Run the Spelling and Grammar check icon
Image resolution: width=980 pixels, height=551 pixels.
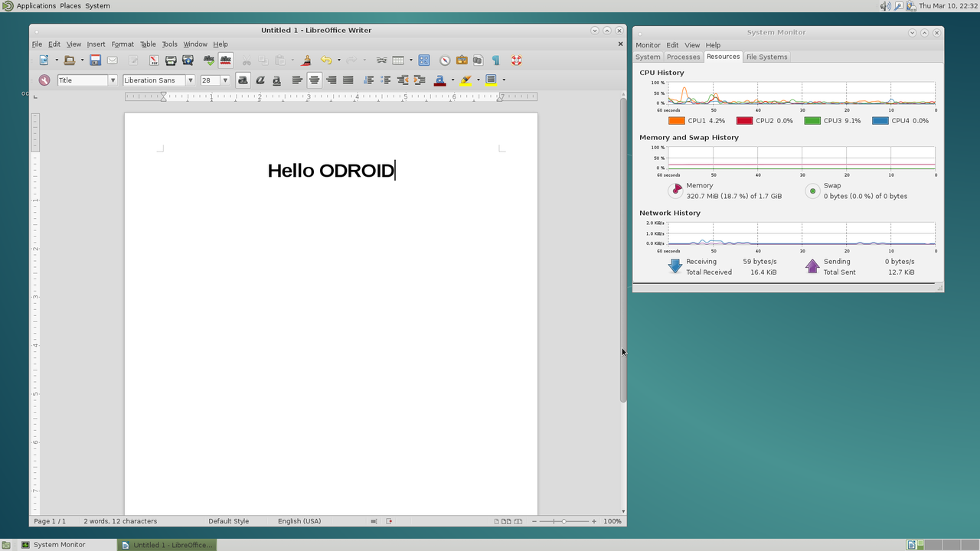point(208,60)
